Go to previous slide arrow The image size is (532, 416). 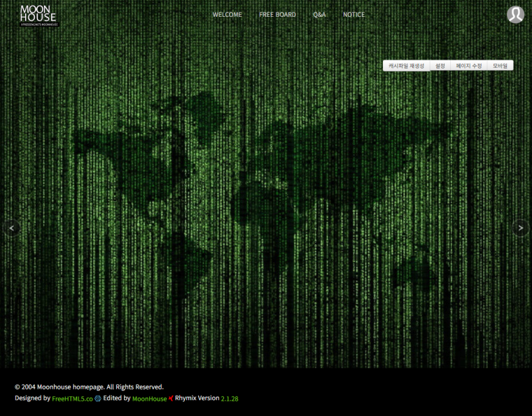(11, 228)
